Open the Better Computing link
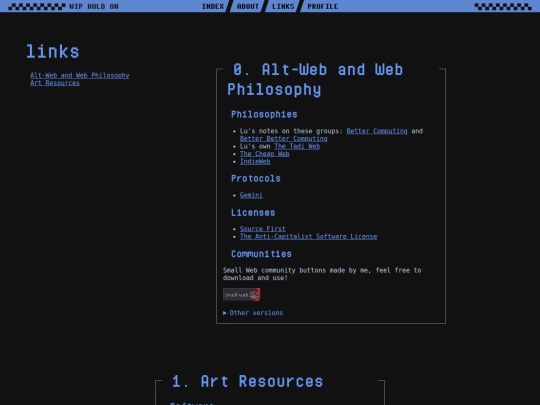Viewport: 540px width, 405px height. [377, 131]
